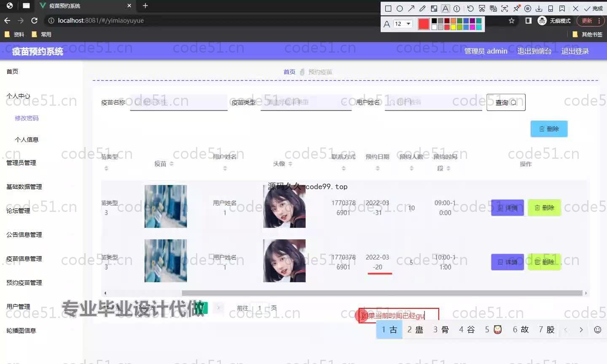607x364 pixels.
Task: Click the scissors screenshot tool icon
Action: (x=482, y=8)
